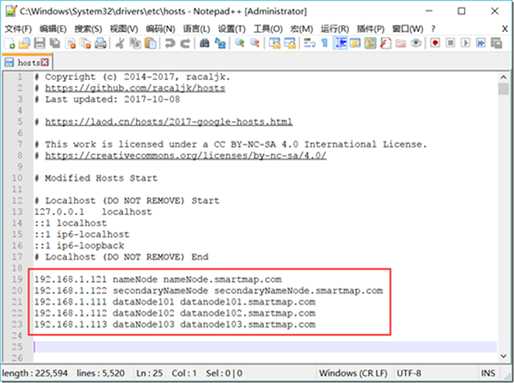Screen dimensions: 514x383
Task: Open the 宏(M) menu
Action: (301, 29)
